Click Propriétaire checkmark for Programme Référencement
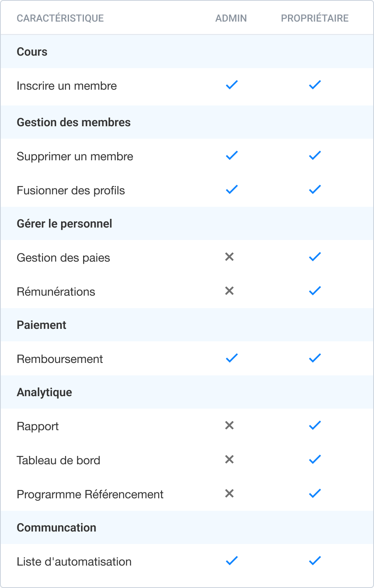Image resolution: width=374 pixels, height=588 pixels. [x=315, y=494]
